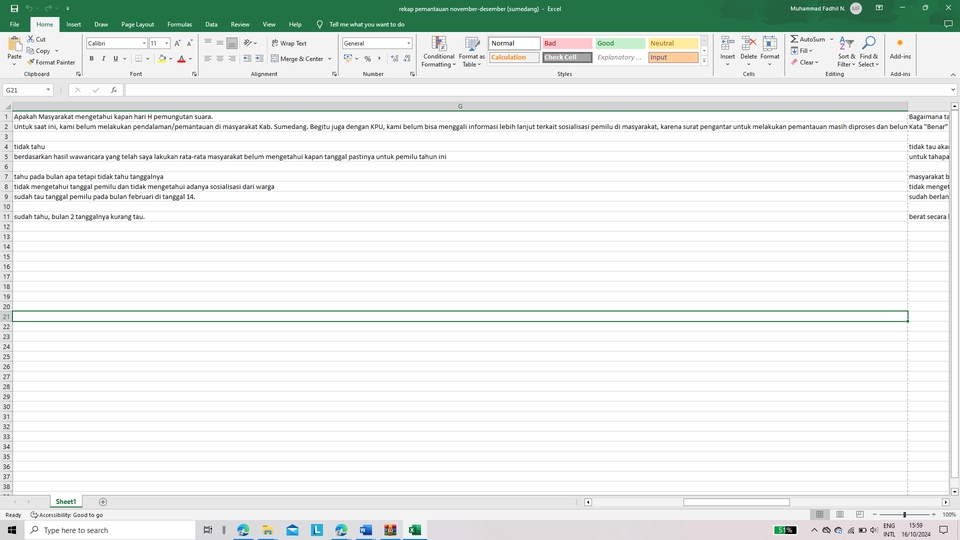This screenshot has width=960, height=540.
Task: Click the Percent Style icon
Action: [x=367, y=59]
